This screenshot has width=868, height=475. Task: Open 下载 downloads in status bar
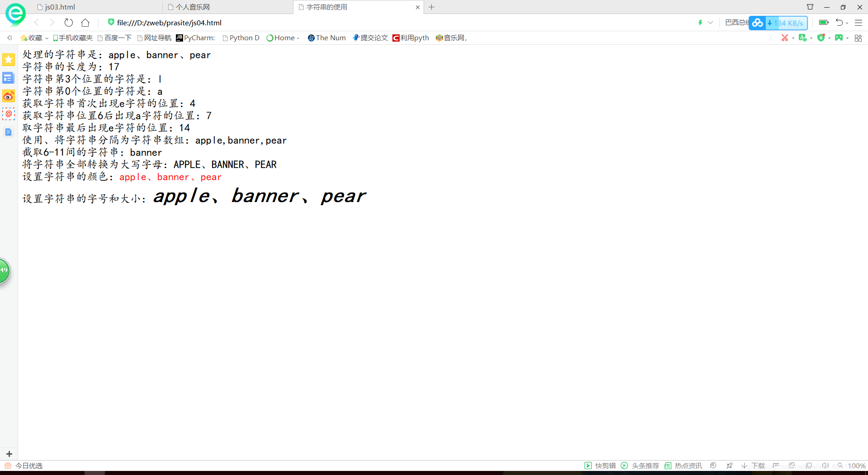coord(753,466)
